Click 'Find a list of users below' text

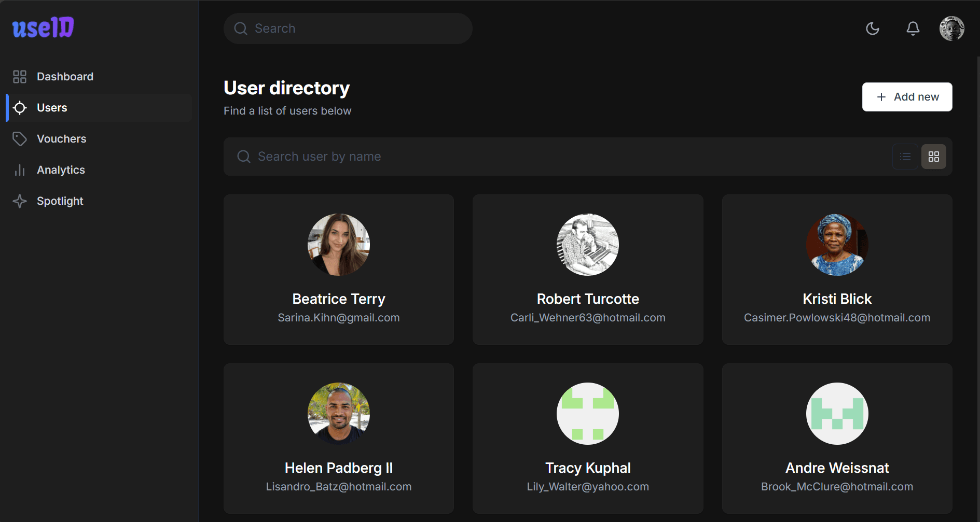[287, 111]
